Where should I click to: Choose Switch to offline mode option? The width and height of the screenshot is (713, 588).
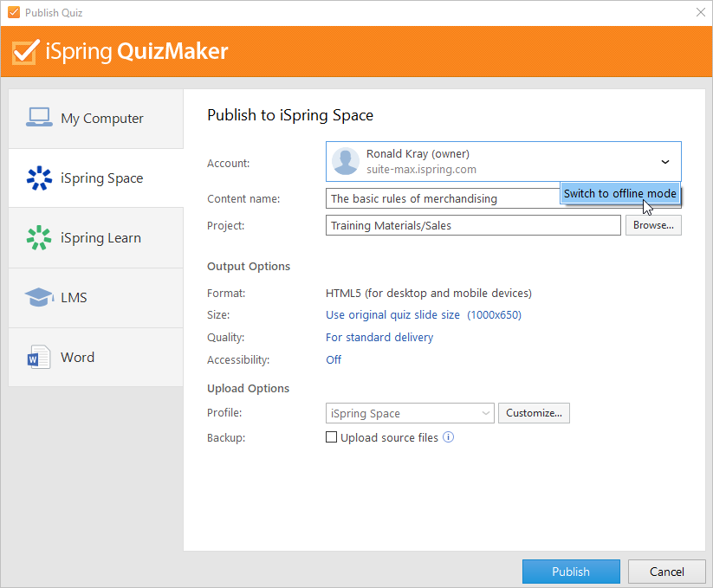[619, 194]
